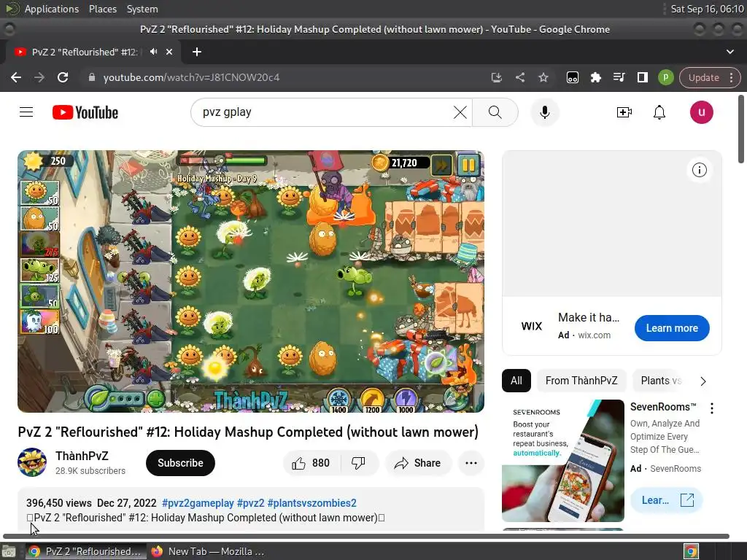Close the PvZ 2 YouTube tab
This screenshot has height=560, width=747.
coord(169,52)
